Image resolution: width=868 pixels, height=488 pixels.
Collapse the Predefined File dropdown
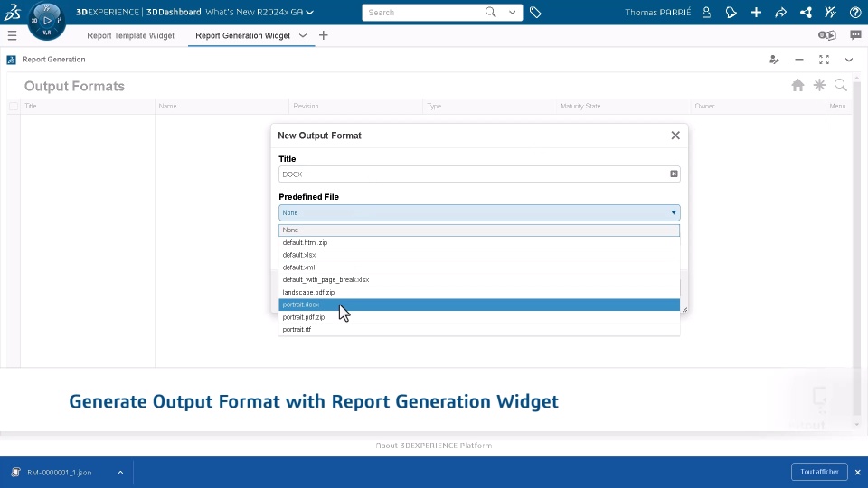[479, 212]
